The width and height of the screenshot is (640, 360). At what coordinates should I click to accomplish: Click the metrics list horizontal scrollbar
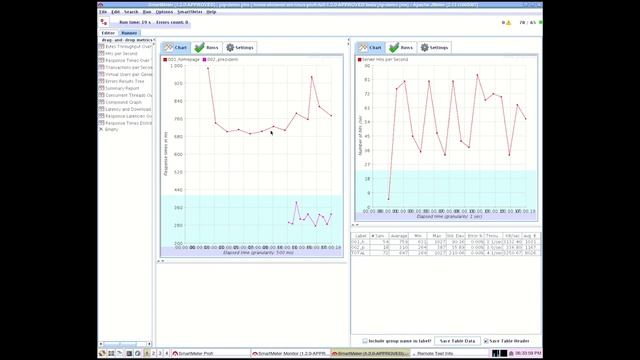coord(125,344)
